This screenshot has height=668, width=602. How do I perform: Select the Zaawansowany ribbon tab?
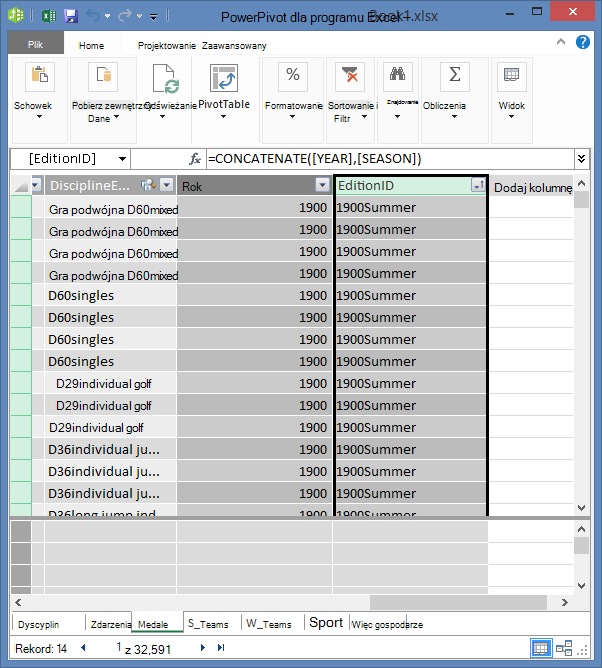tap(234, 46)
